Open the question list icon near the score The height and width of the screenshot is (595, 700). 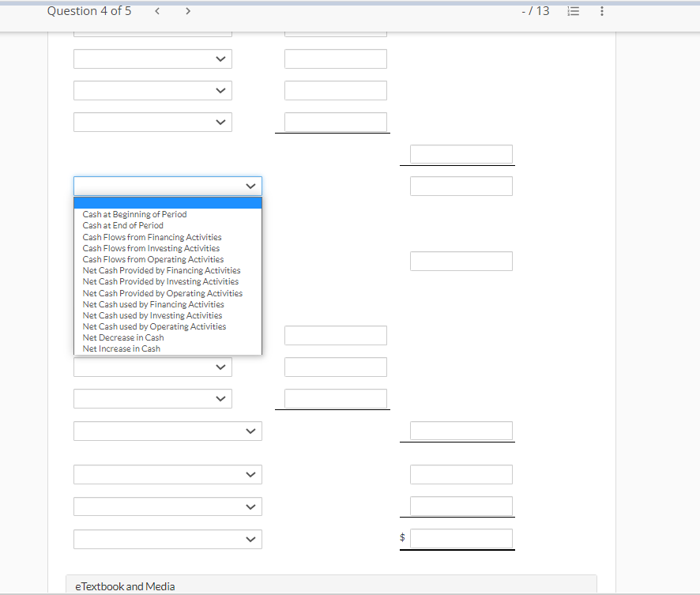click(x=573, y=11)
